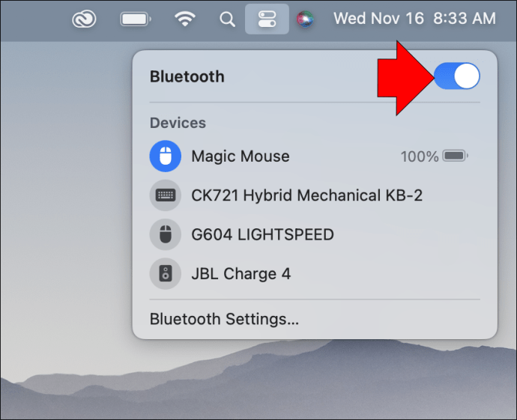Click the G604 LIGHTSPEED mouse icon
517x420 pixels.
pyautogui.click(x=165, y=234)
